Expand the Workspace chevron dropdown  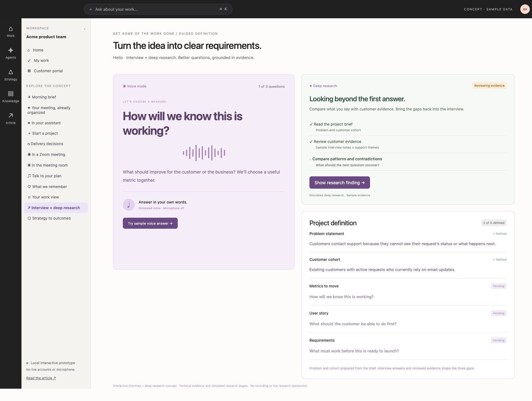[85, 29]
